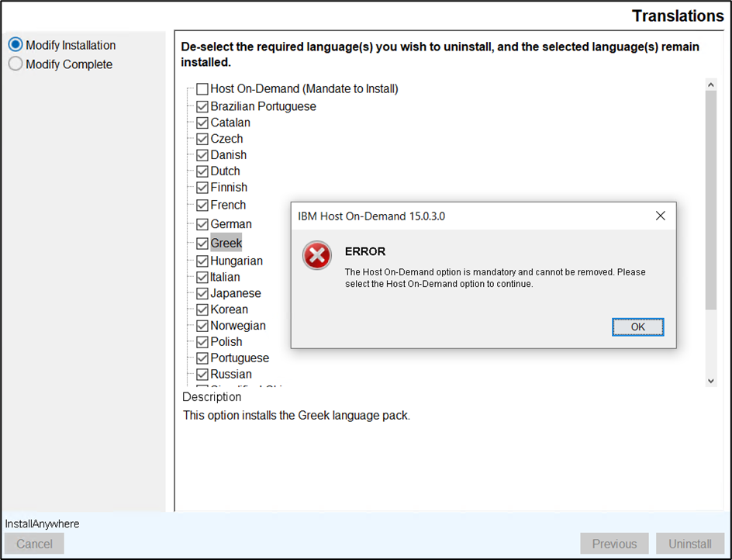732x560 pixels.
Task: Uncheck the Dutch language option
Action: [x=202, y=171]
